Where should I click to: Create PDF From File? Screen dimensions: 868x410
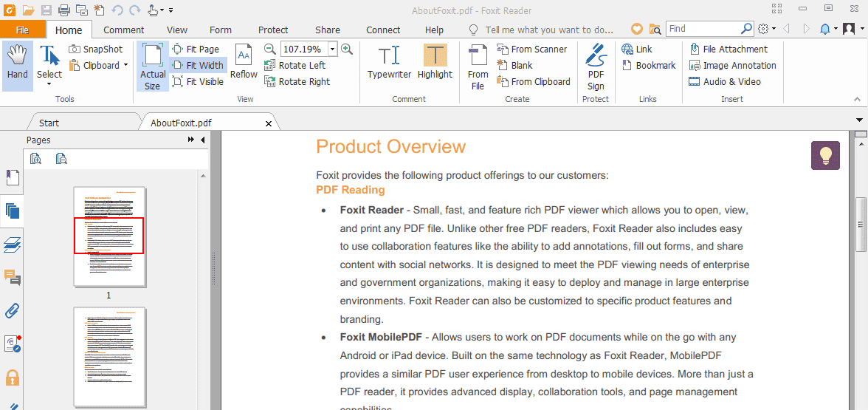478,66
